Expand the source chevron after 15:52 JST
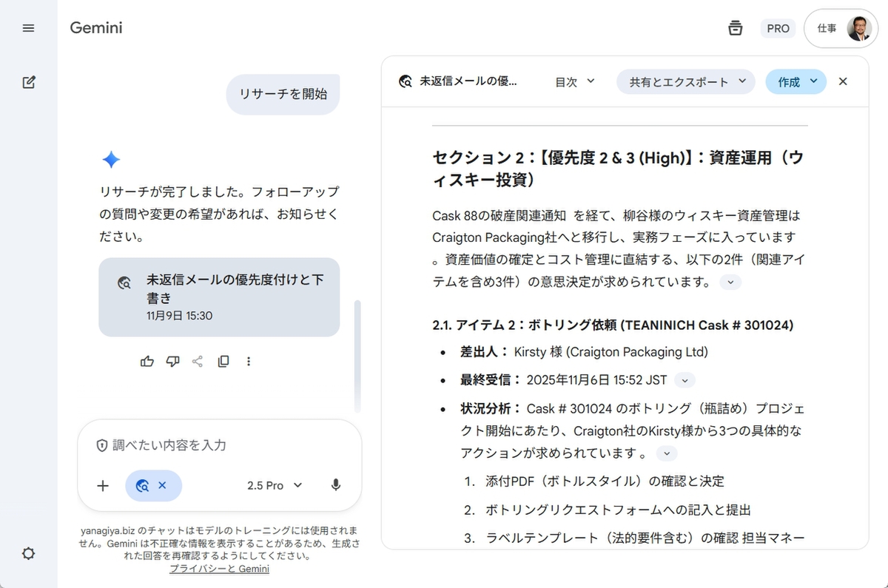888x588 pixels. (x=685, y=380)
